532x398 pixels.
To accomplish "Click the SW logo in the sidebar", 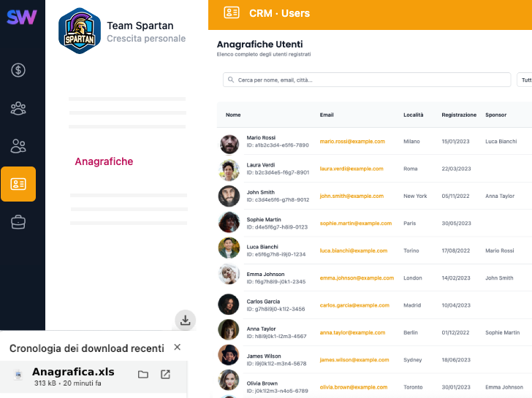I will pyautogui.click(x=22, y=17).
